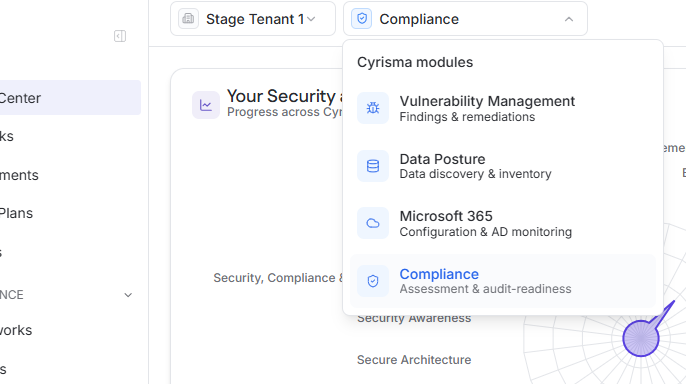This screenshot has width=686, height=384.
Task: Select Compliance module entry
Action: click(x=503, y=281)
